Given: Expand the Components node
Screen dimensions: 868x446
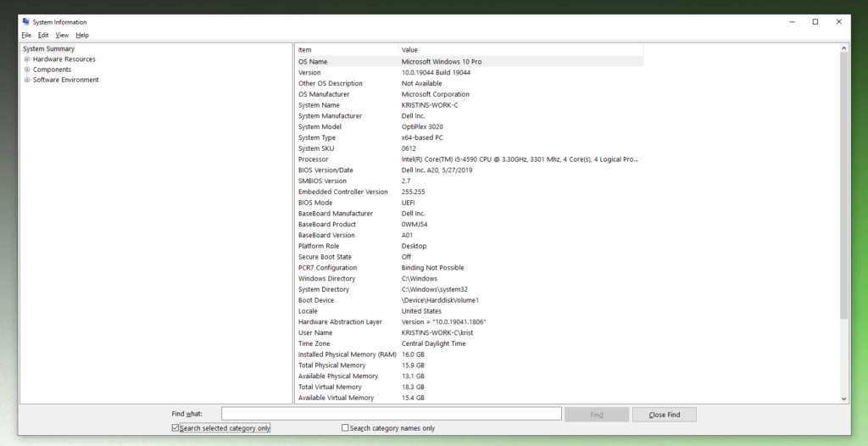Looking at the screenshot, I should click(27, 70).
